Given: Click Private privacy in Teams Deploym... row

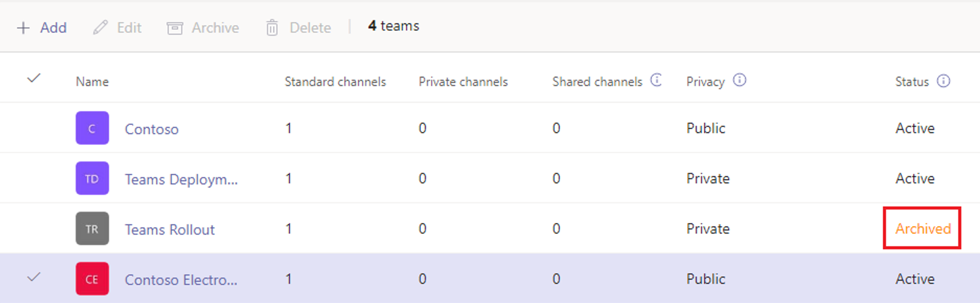Looking at the screenshot, I should (x=708, y=178).
